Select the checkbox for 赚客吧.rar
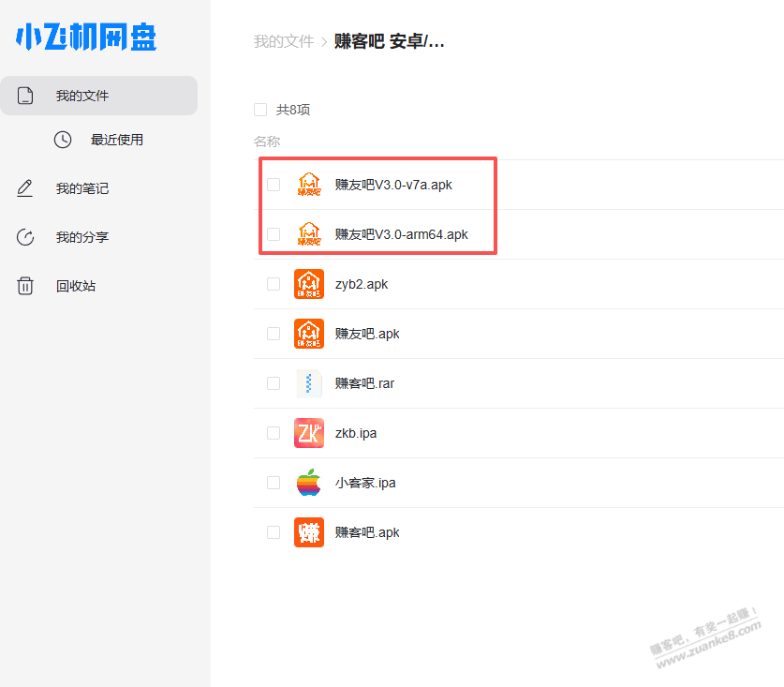Viewport: 784px width, 687px height. (274, 383)
